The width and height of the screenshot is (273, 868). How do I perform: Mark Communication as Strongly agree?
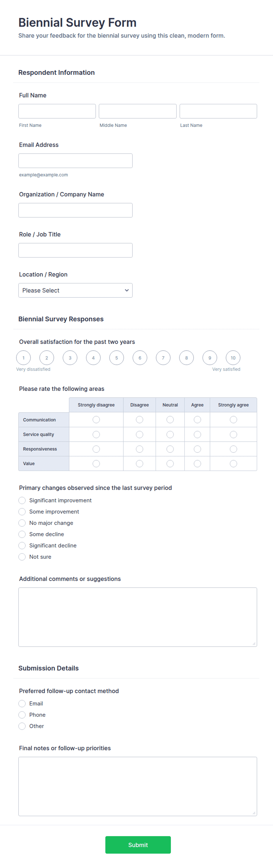click(x=233, y=420)
